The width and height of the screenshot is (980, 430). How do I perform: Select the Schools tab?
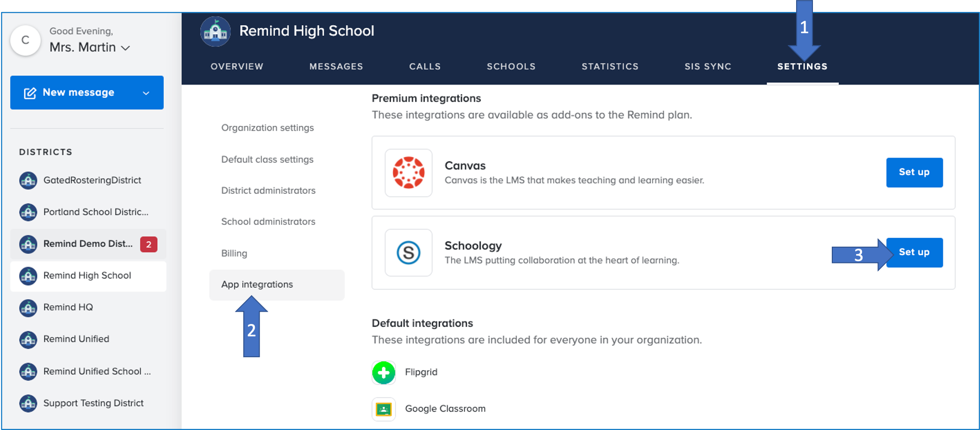511,66
